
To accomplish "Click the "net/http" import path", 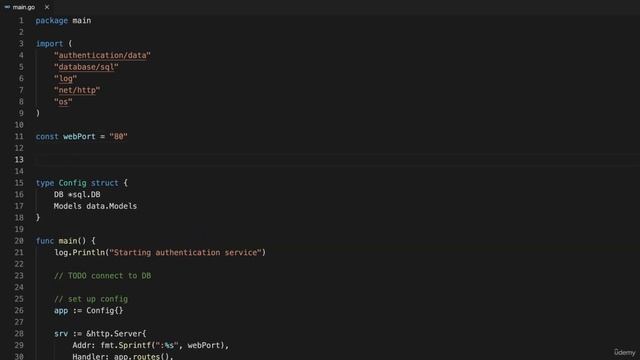I will pyautogui.click(x=77, y=90).
